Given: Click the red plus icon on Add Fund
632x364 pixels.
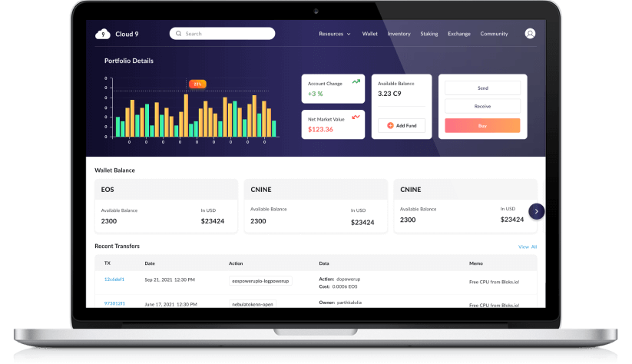Looking at the screenshot, I should (390, 125).
